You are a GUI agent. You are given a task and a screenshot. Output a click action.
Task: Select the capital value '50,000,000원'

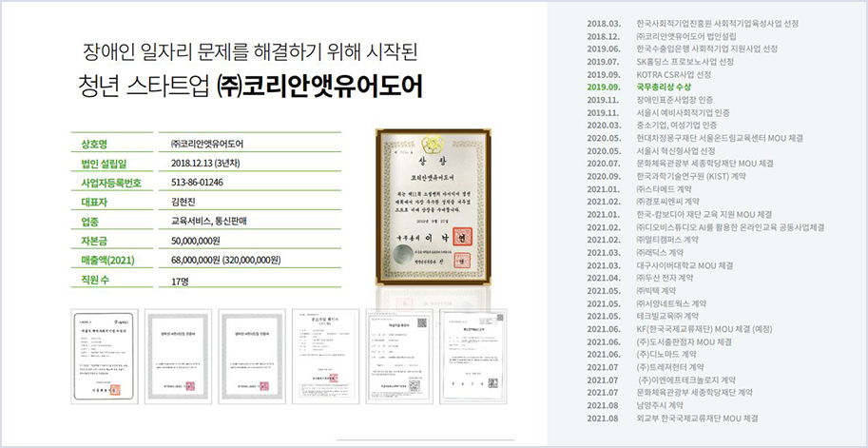(x=196, y=241)
